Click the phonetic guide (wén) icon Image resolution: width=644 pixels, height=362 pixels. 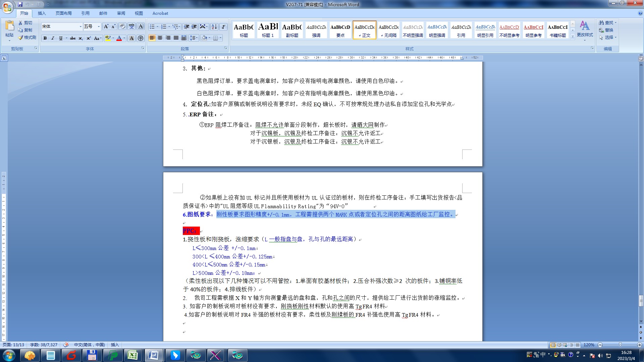[x=131, y=26]
